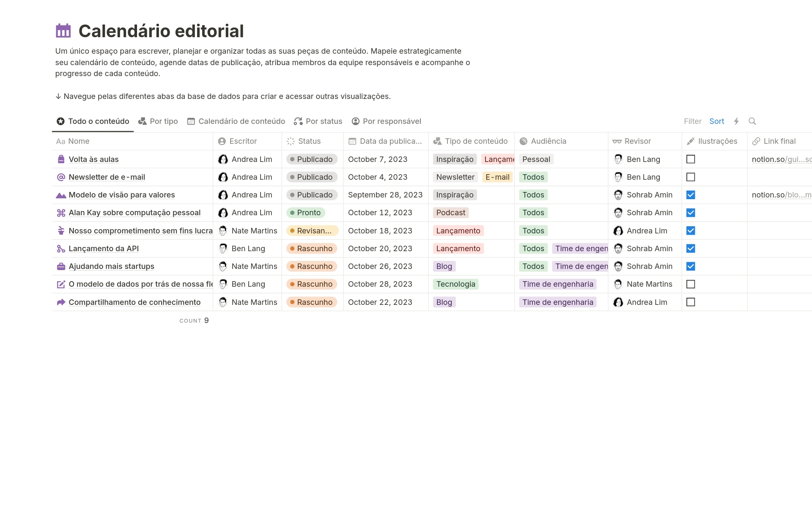Open database automations via the lightning icon
Viewport: 812px width, 507px height.
(x=737, y=121)
